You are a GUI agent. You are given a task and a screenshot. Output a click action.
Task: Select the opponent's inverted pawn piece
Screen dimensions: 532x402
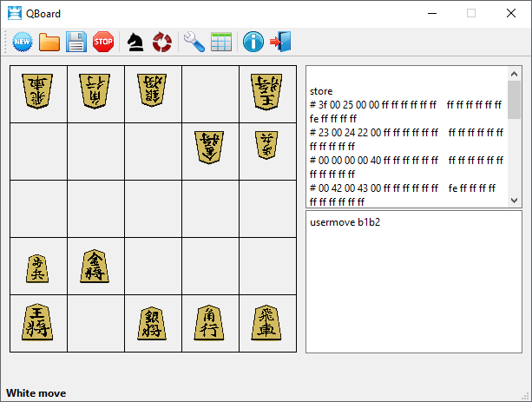266,145
